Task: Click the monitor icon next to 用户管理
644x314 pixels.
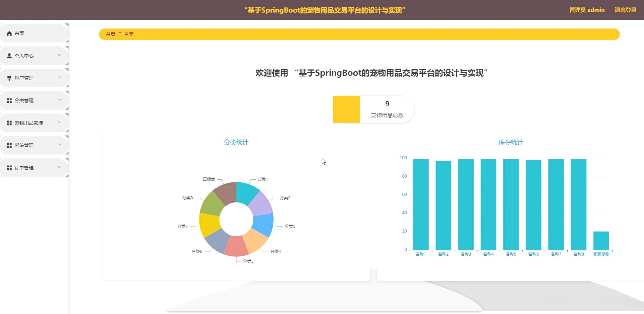Action: pyautogui.click(x=9, y=78)
